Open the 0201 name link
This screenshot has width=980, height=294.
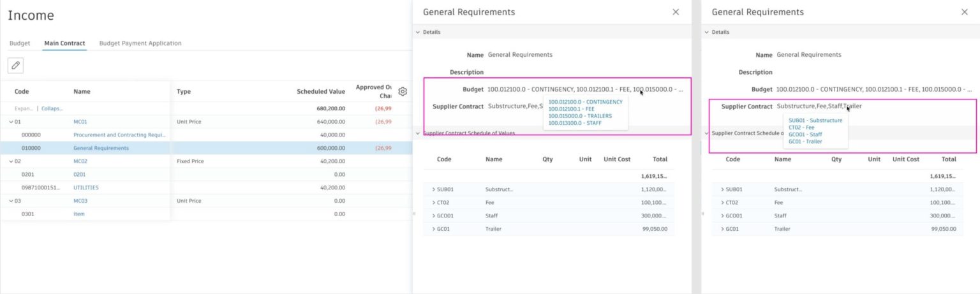pos(79,174)
